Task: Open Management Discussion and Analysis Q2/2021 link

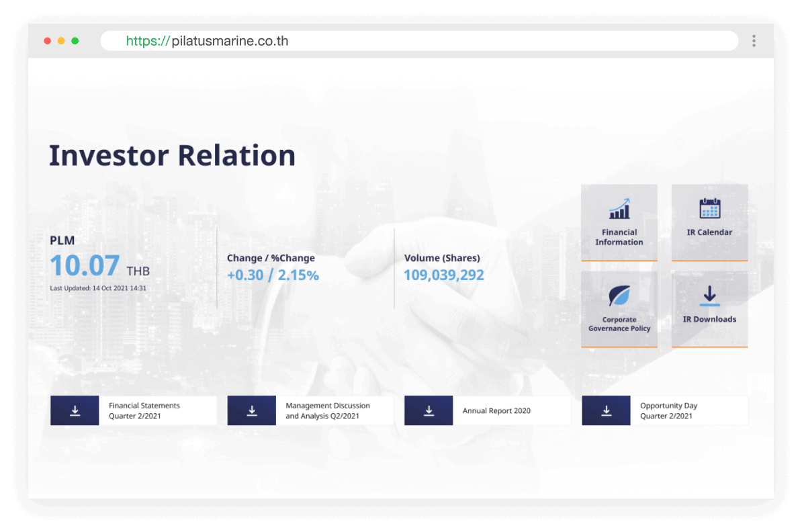Action: click(328, 410)
